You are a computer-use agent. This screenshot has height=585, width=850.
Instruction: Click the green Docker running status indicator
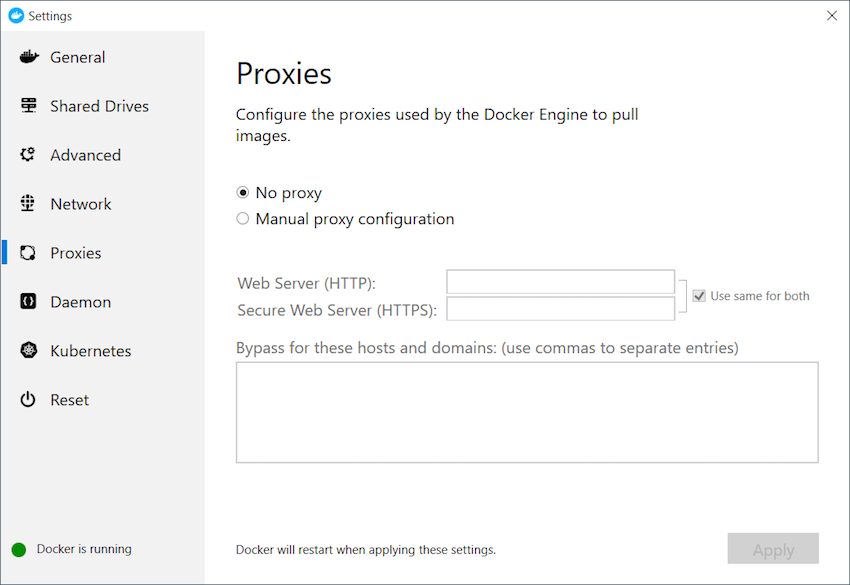click(19, 550)
